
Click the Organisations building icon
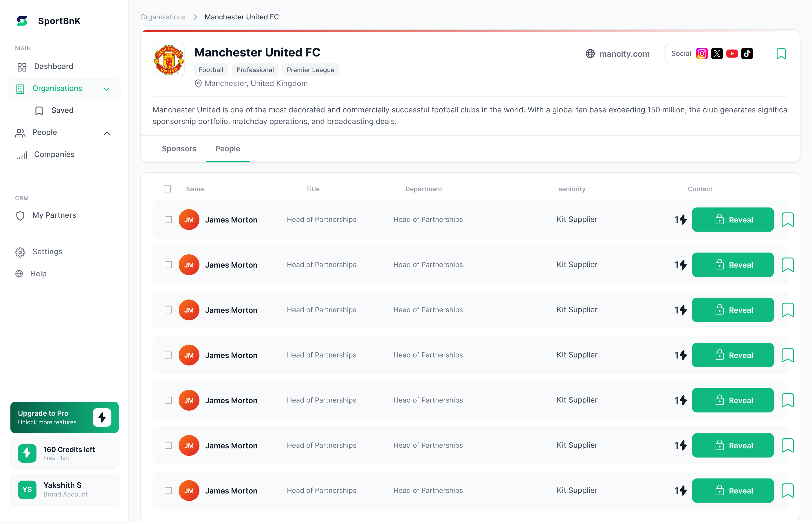tap(20, 89)
